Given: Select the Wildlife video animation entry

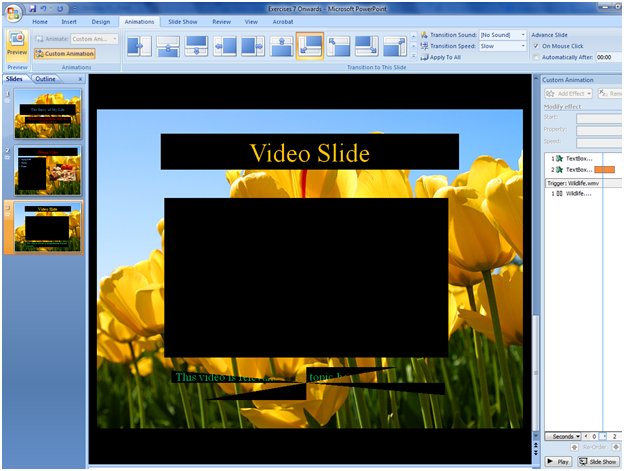Looking at the screenshot, I should click(x=578, y=193).
